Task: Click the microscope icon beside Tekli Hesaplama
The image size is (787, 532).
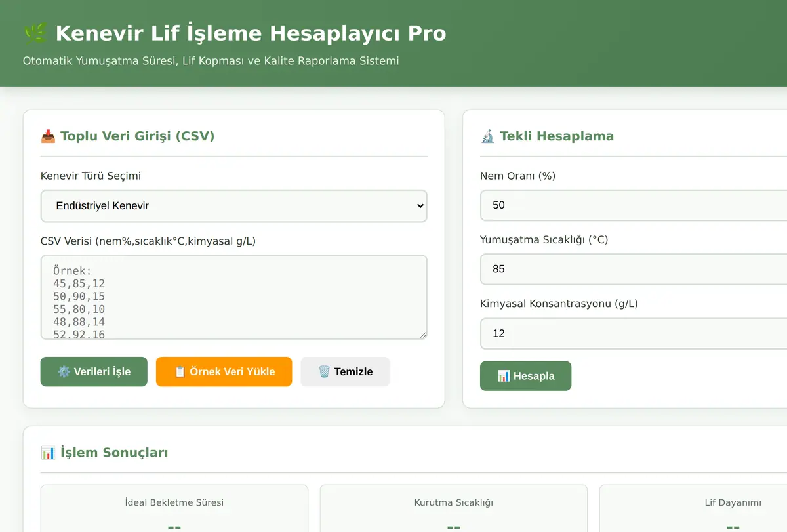Action: 487,136
